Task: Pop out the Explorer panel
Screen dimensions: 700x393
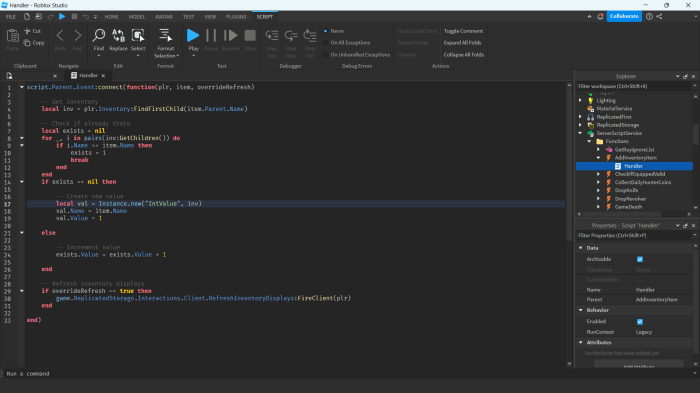Action: click(686, 76)
